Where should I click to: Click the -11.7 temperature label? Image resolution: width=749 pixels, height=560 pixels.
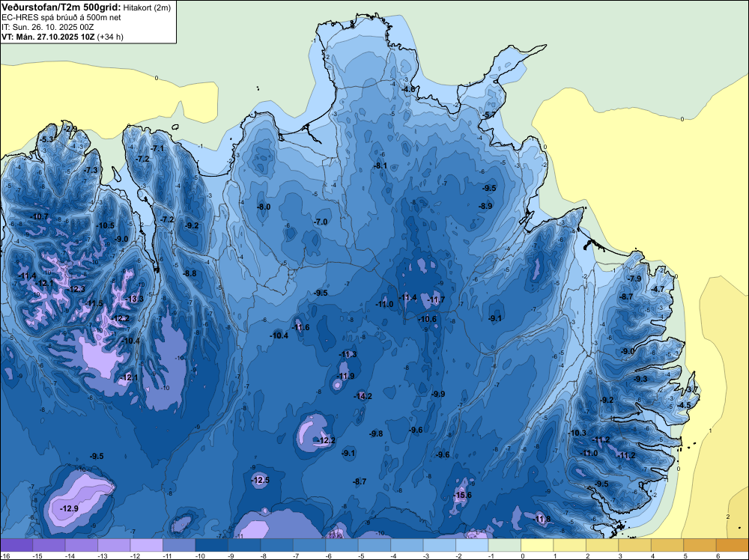436,299
